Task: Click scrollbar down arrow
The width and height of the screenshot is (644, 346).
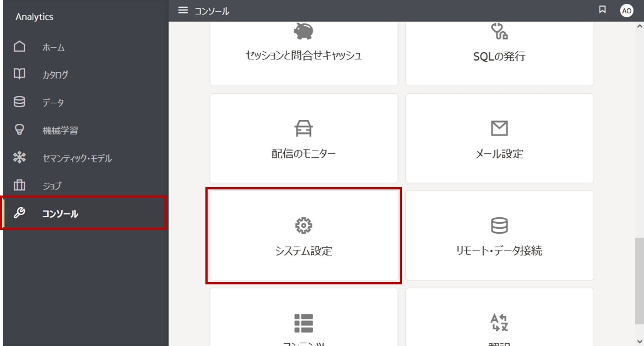Action: 640,341
